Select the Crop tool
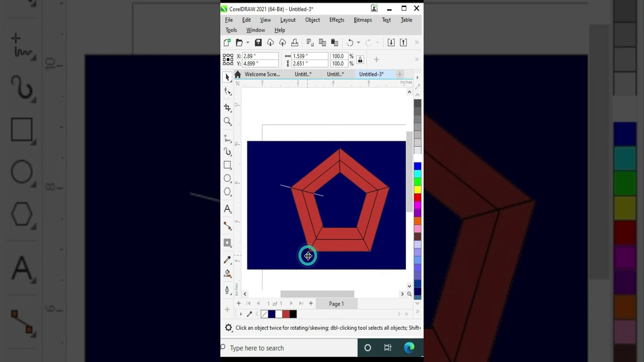644x362 pixels. click(227, 108)
